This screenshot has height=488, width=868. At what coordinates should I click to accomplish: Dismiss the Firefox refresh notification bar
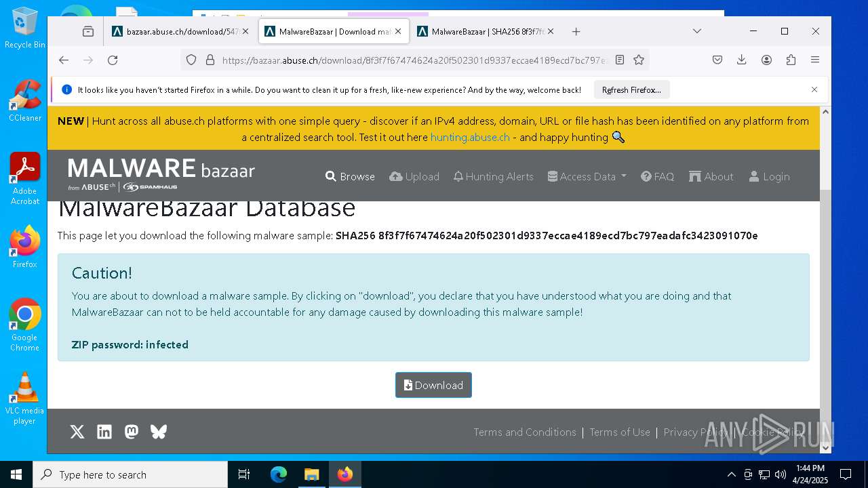(x=814, y=89)
